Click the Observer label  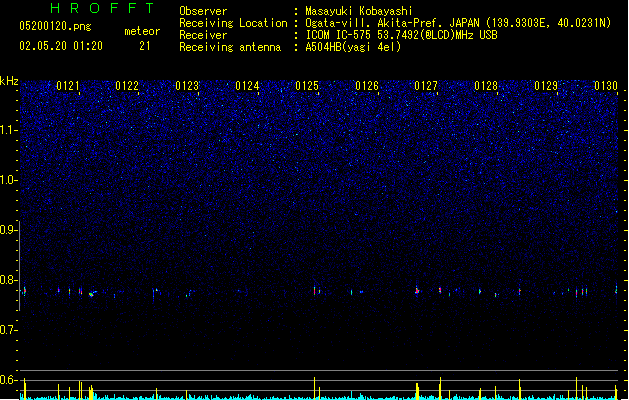(x=203, y=11)
